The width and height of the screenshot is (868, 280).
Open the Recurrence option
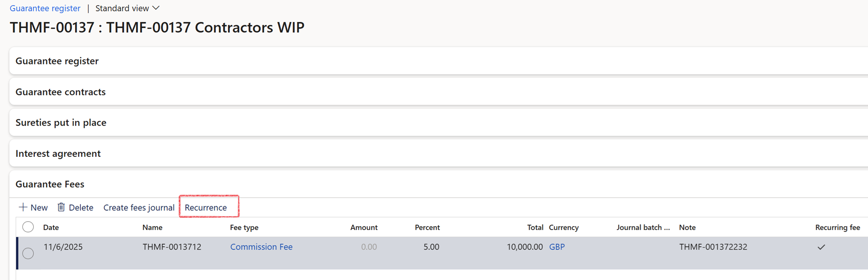206,208
